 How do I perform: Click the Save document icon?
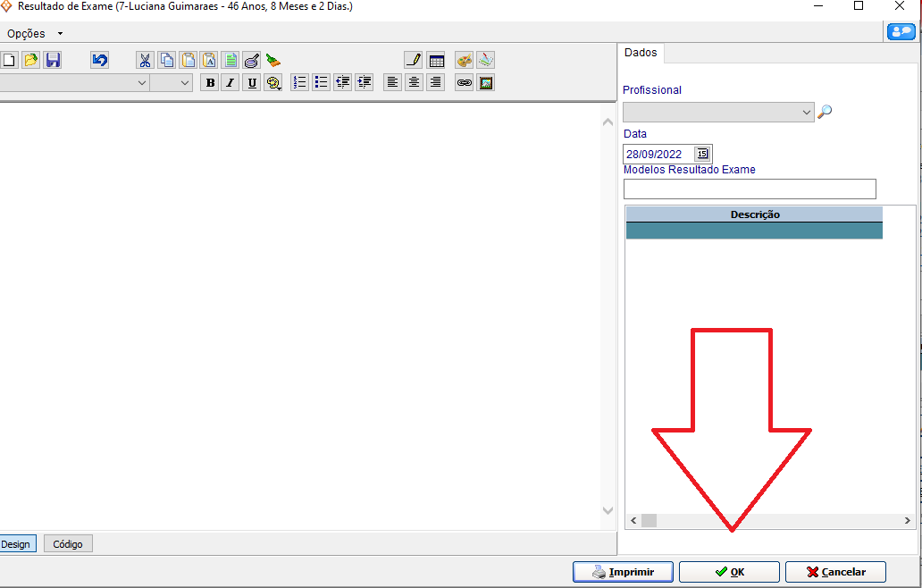[x=53, y=60]
